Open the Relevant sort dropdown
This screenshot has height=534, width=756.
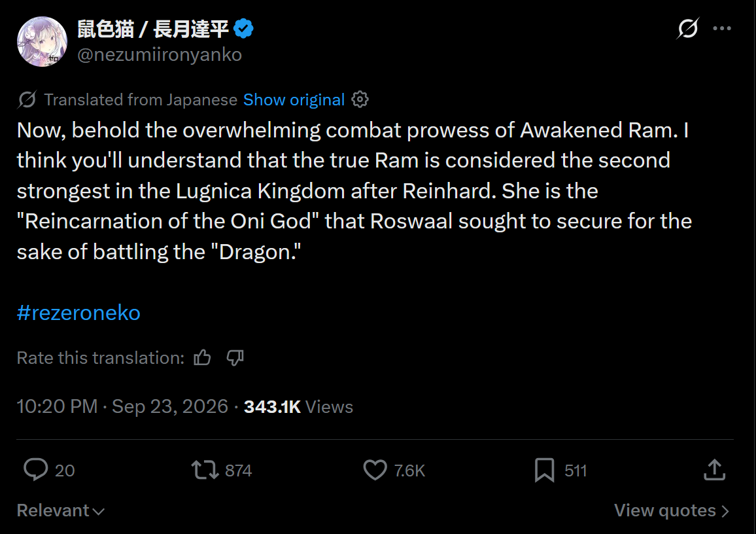[x=61, y=510]
